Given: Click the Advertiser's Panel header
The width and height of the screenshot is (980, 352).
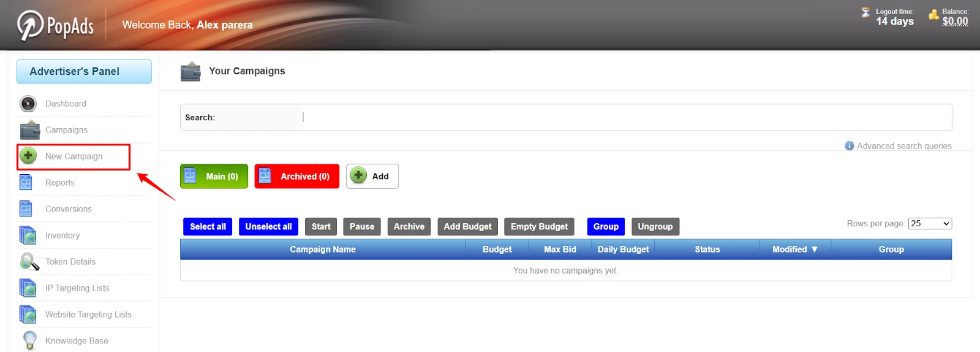Looking at the screenshot, I should pos(84,72).
